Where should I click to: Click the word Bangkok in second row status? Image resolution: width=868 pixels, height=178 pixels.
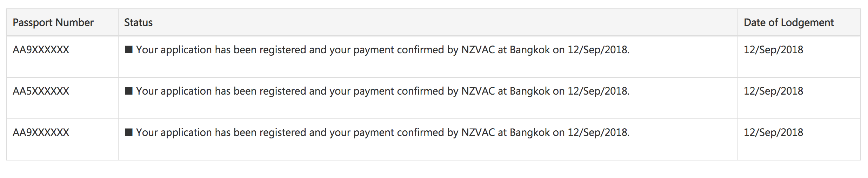point(530,91)
